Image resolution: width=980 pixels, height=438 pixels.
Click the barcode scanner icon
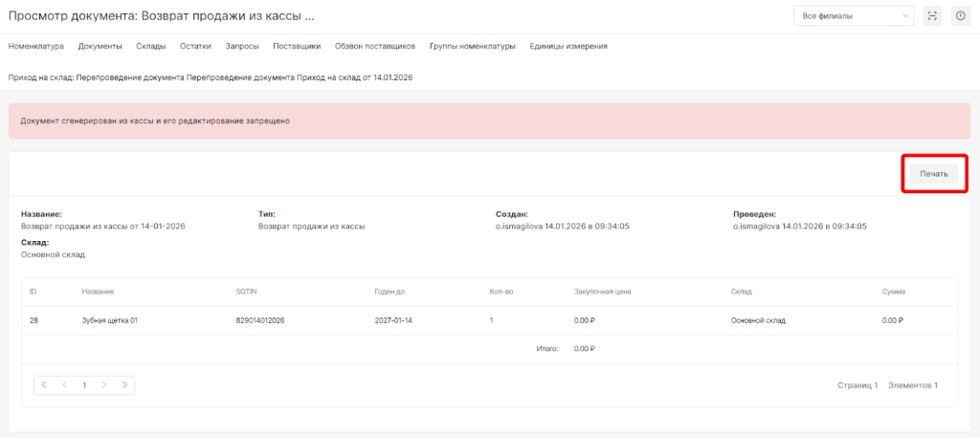pyautogui.click(x=932, y=15)
